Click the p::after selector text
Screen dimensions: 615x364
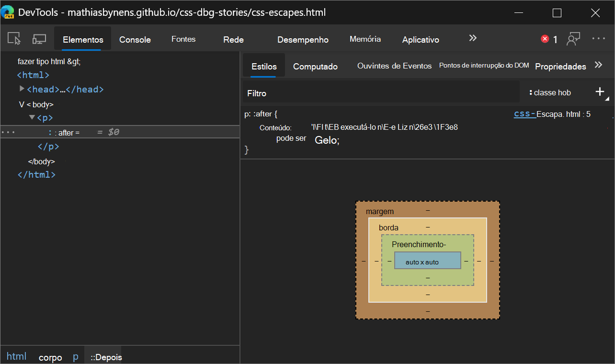pyautogui.click(x=258, y=114)
